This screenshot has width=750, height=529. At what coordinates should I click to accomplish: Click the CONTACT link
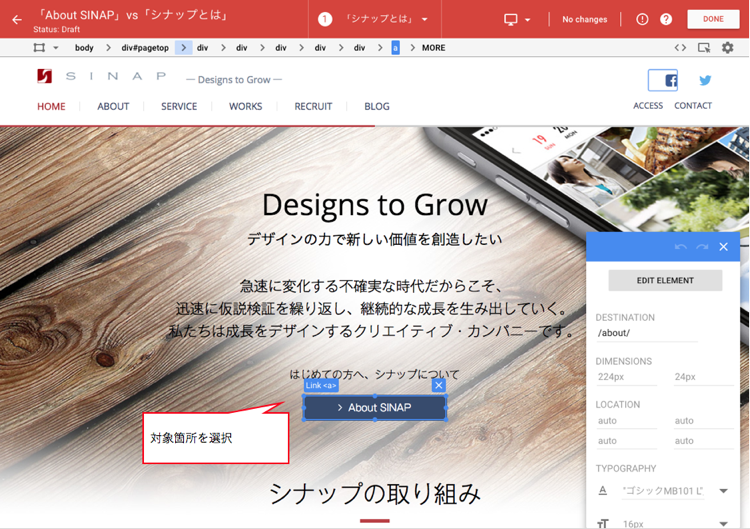coord(693,106)
